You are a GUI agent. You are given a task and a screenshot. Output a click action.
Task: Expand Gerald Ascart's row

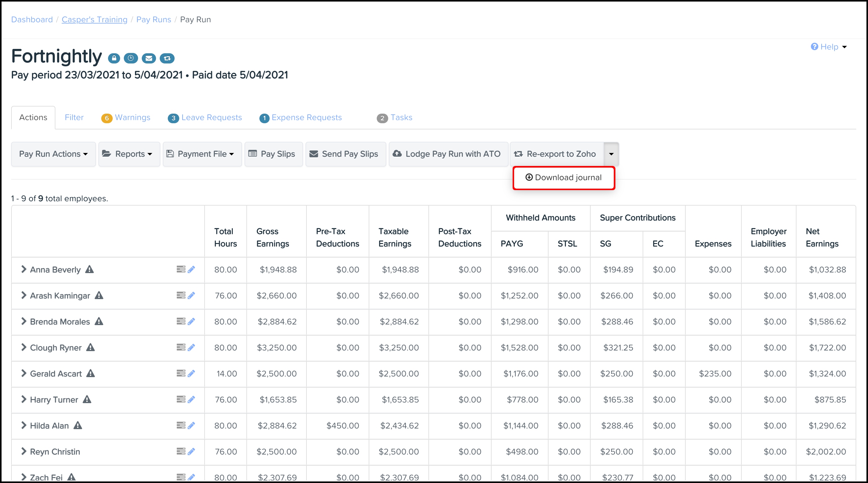click(24, 373)
